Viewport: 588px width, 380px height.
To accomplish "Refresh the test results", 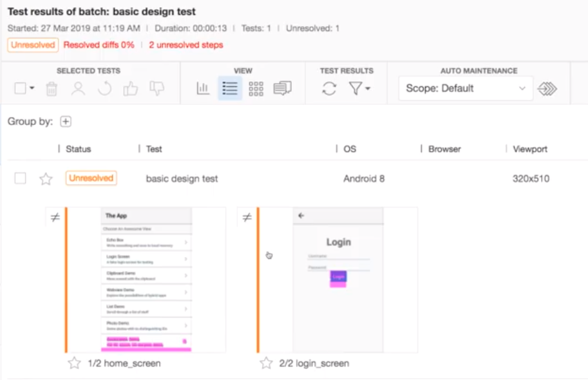I will pyautogui.click(x=329, y=89).
